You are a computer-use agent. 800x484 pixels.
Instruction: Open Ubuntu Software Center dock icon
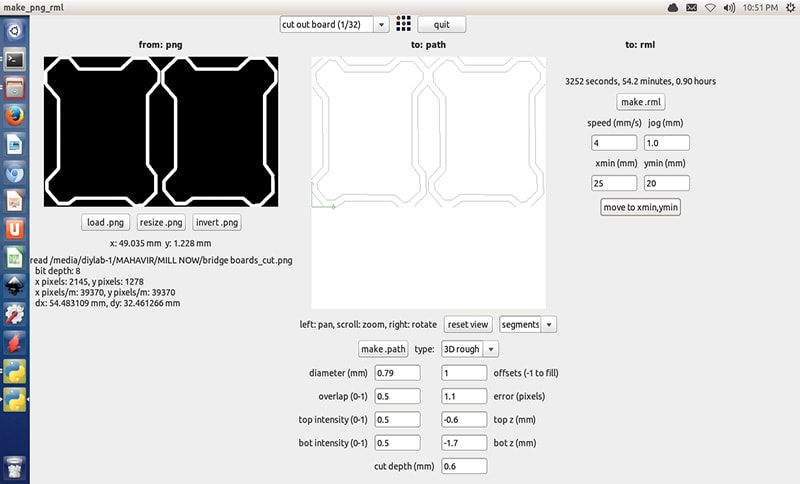[x=14, y=230]
